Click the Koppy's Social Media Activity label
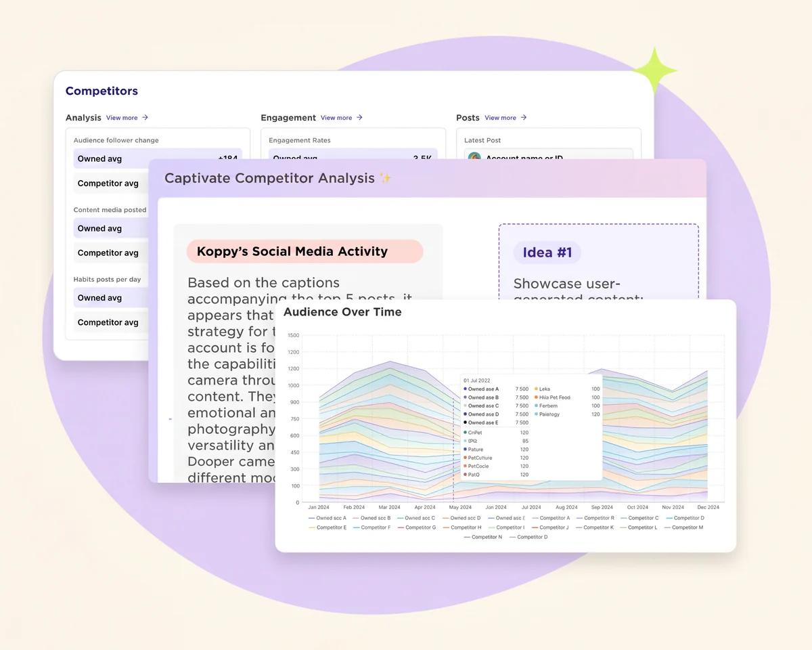Image resolution: width=812 pixels, height=650 pixels. (304, 251)
